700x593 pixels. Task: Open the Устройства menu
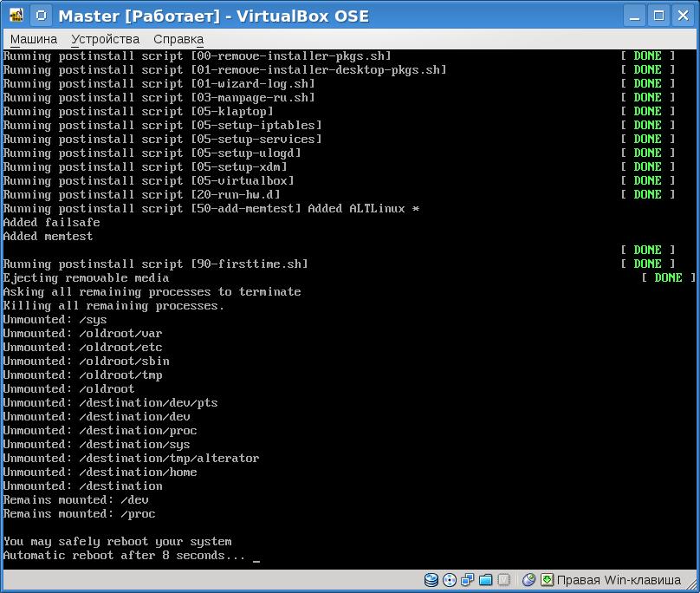pyautogui.click(x=105, y=39)
